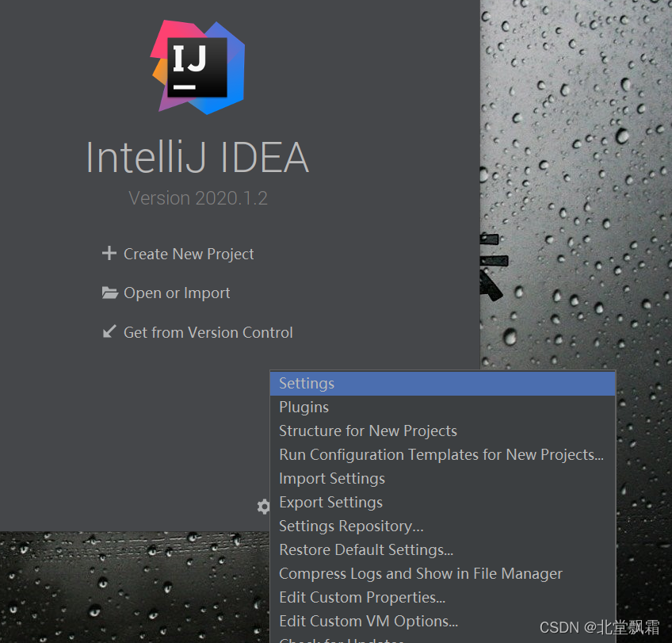Select Structure for New Projects

[443, 431]
